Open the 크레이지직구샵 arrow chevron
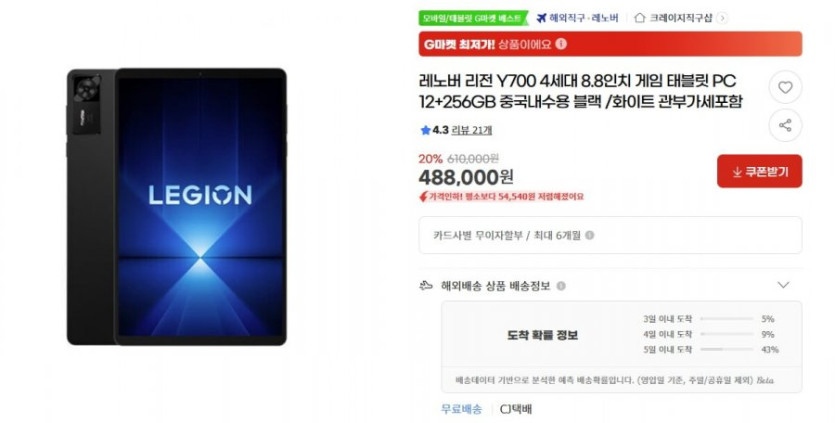The width and height of the screenshot is (835, 423). pyautogui.click(x=722, y=18)
